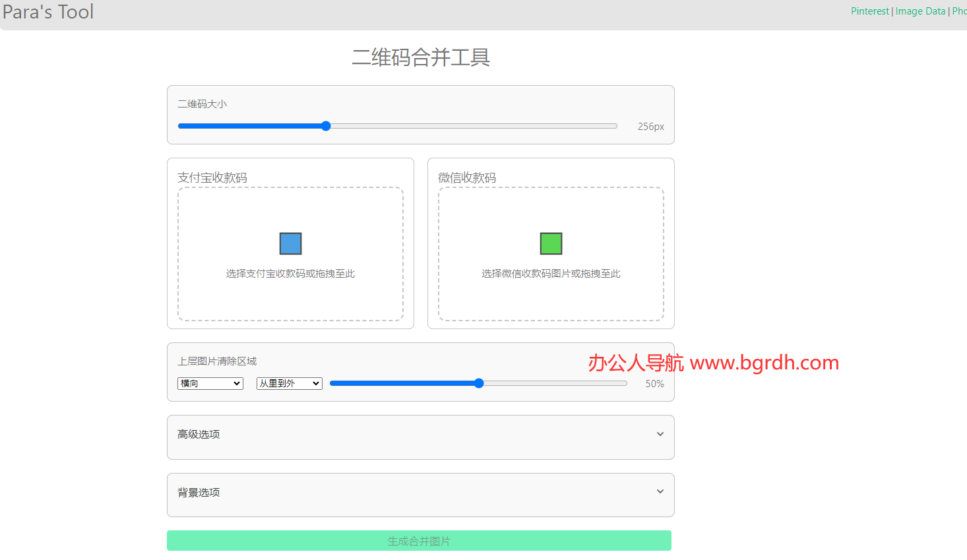Expand the 背景选项 panel

[420, 495]
